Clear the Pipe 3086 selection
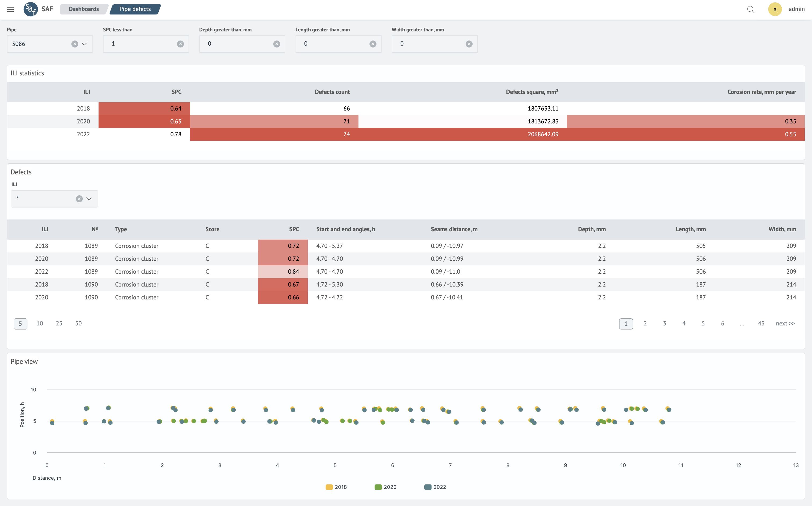812x506 pixels. click(x=75, y=44)
